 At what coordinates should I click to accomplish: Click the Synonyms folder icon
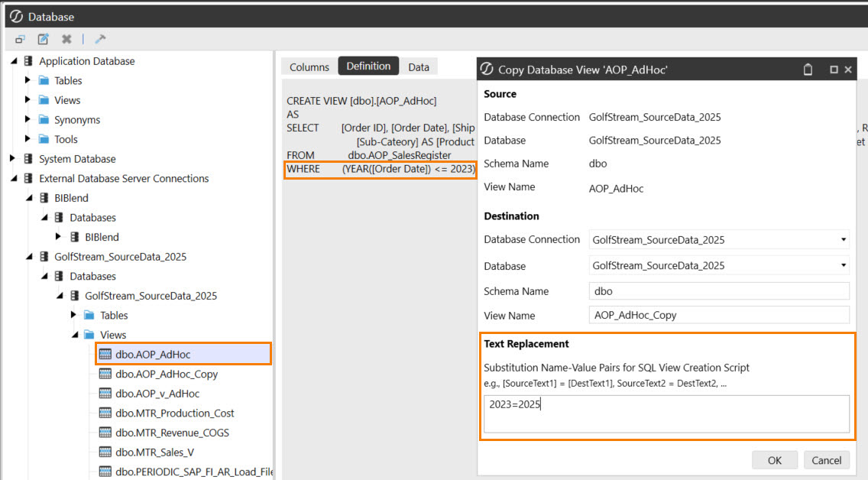[x=44, y=119]
